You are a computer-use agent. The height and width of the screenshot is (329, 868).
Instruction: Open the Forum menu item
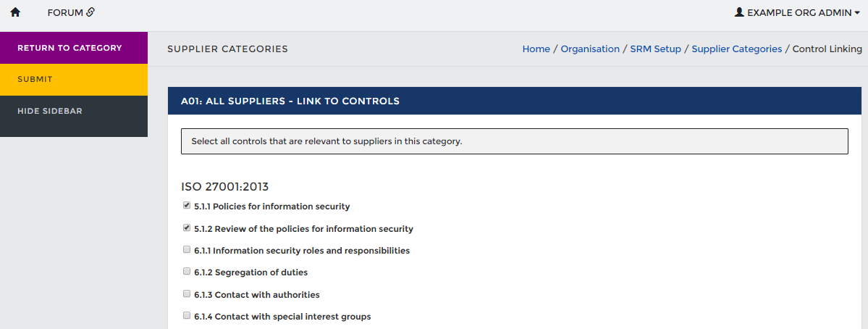click(65, 12)
